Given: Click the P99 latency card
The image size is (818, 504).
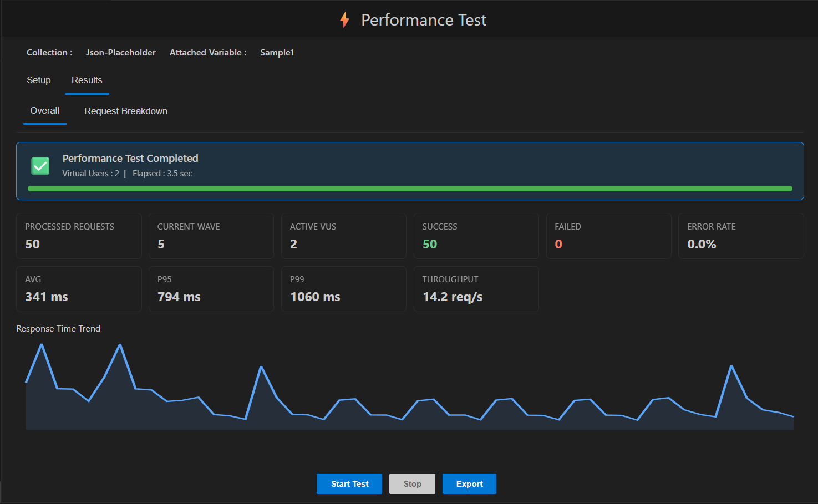Looking at the screenshot, I should tap(344, 289).
